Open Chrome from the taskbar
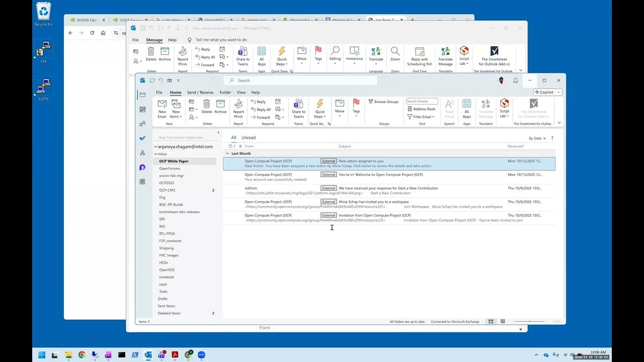Screen dimensions: 644x362 [82, 354]
